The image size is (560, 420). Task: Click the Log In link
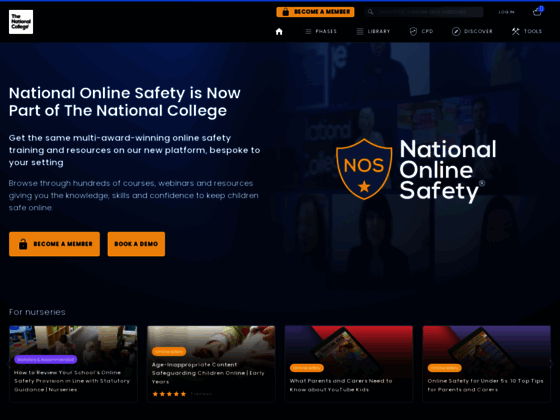click(506, 12)
